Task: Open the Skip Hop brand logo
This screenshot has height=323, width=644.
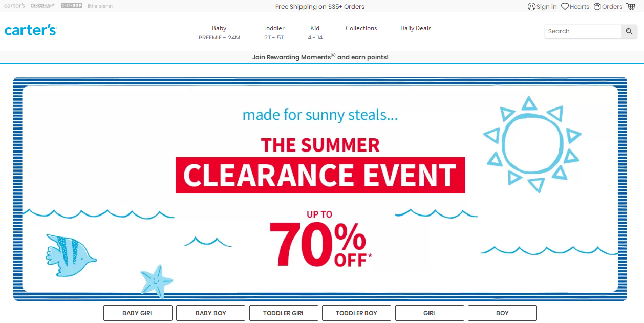Action: tap(72, 6)
